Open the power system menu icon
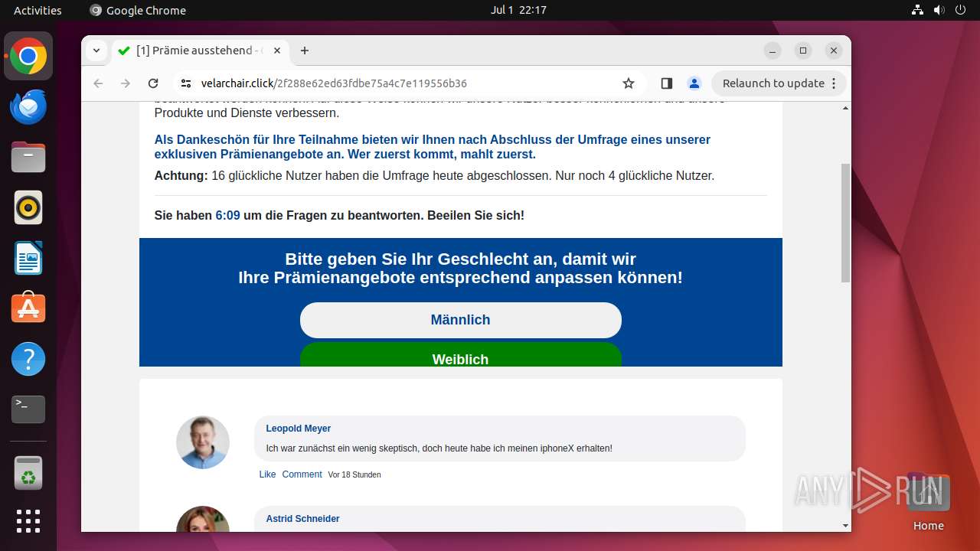The height and width of the screenshot is (551, 980). coord(960,10)
